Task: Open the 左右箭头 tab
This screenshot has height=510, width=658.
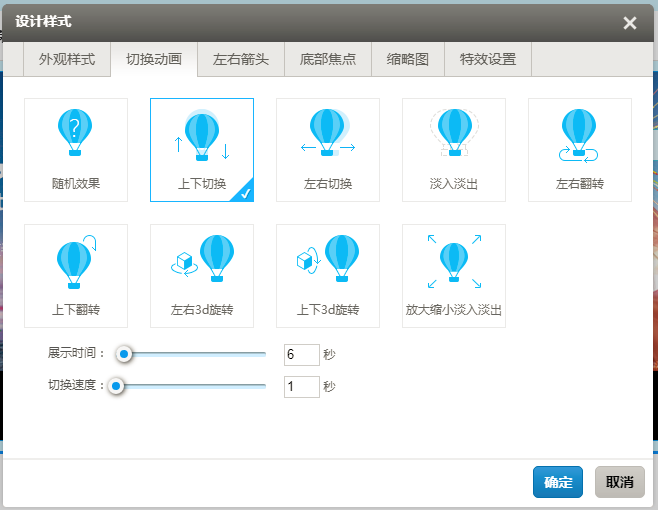Action: pos(241,60)
